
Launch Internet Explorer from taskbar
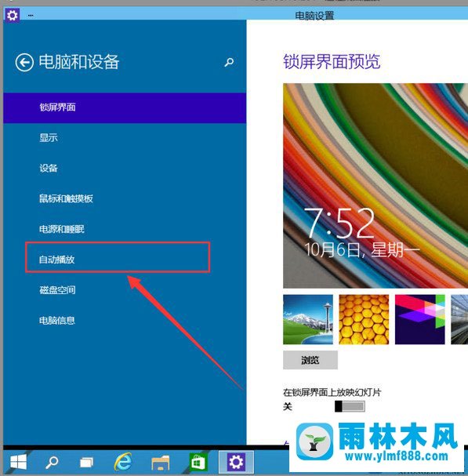coord(123,462)
